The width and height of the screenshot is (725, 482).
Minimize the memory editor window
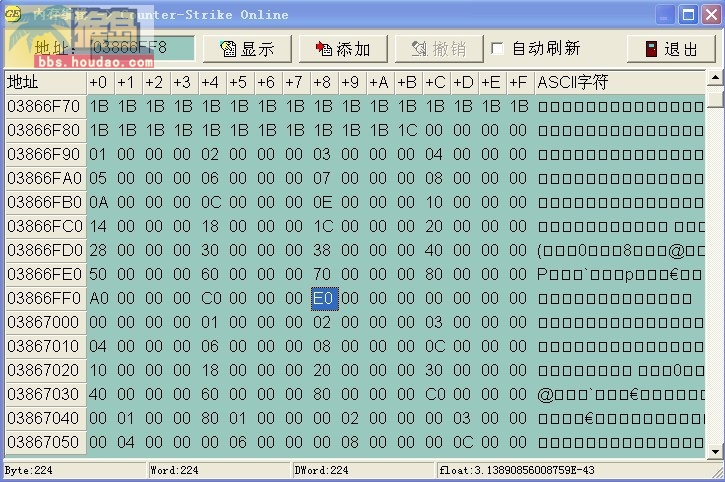664,15
